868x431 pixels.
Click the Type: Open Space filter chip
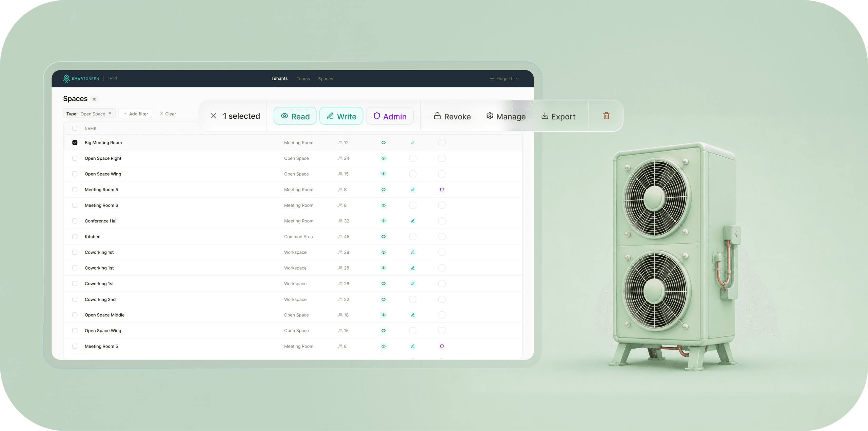pyautogui.click(x=89, y=114)
